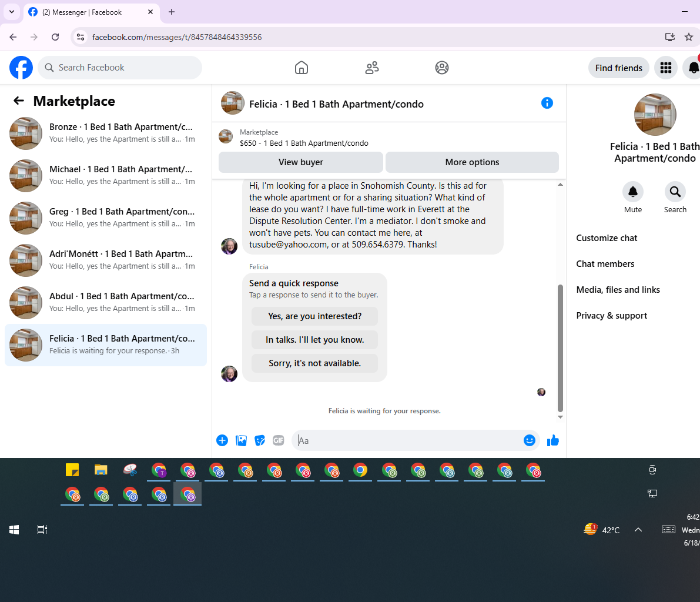Open File Explorer from taskbar
The height and width of the screenshot is (602, 700).
(101, 470)
